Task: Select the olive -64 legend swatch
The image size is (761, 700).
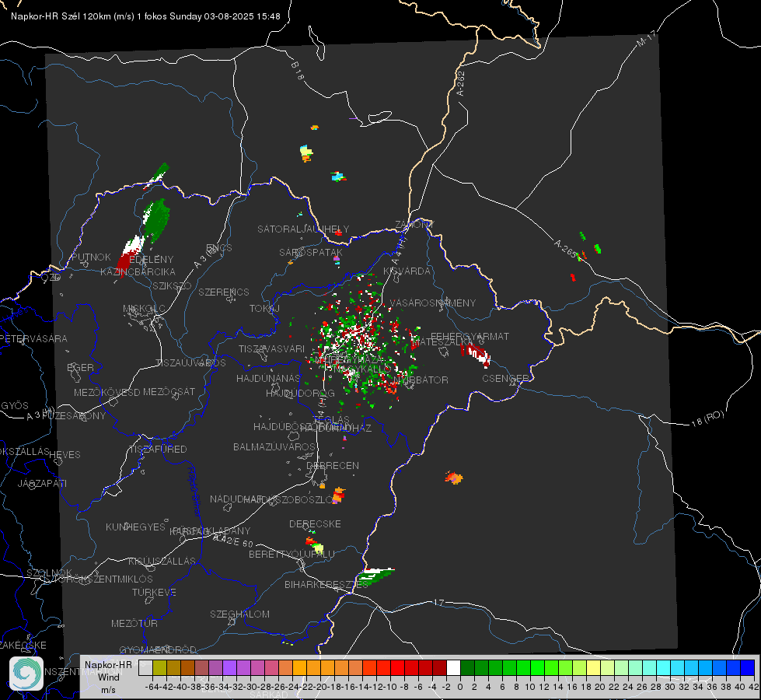Action: click(x=159, y=667)
